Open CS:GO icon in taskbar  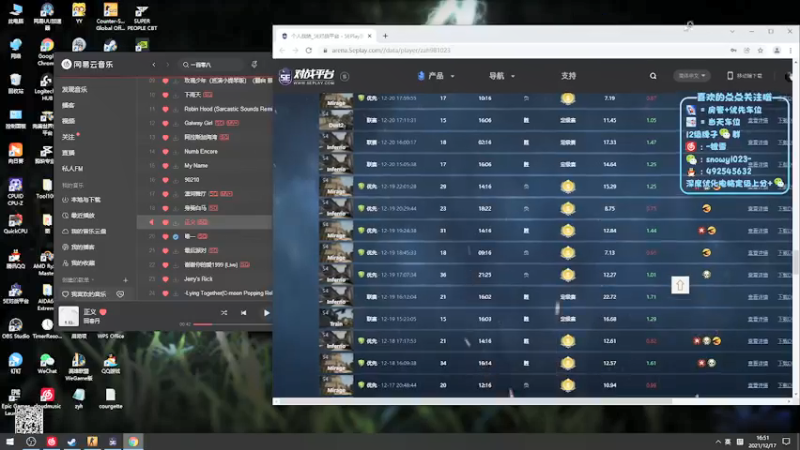[x=92, y=442]
